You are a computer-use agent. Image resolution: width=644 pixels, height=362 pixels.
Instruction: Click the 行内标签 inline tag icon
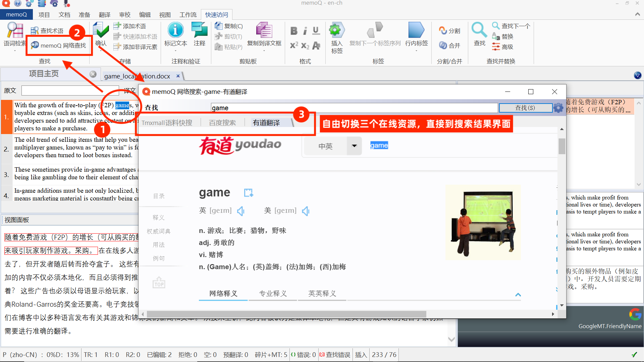(x=416, y=30)
